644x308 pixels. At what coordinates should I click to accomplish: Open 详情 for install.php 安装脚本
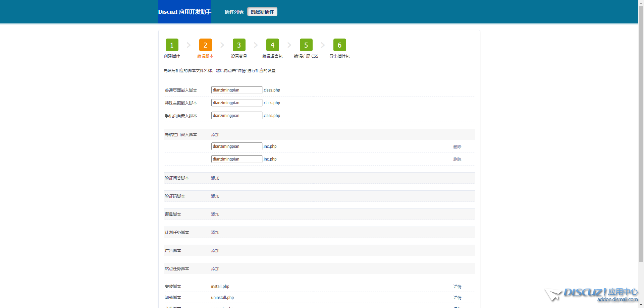coord(457,287)
